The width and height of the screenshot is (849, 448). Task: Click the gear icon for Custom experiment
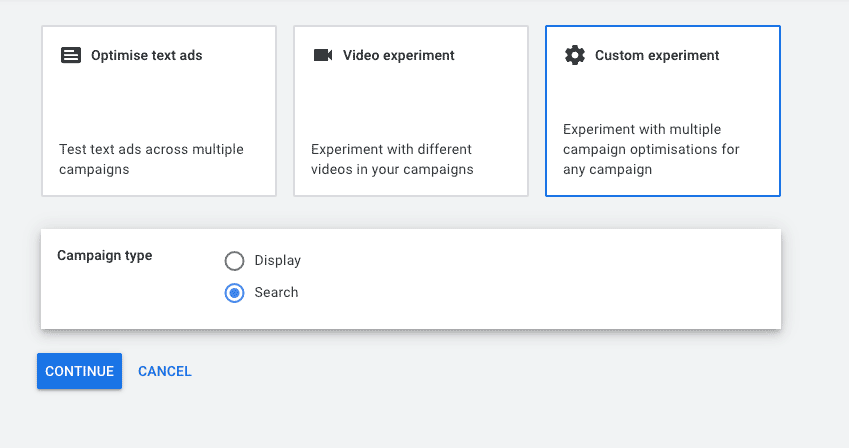tap(575, 55)
